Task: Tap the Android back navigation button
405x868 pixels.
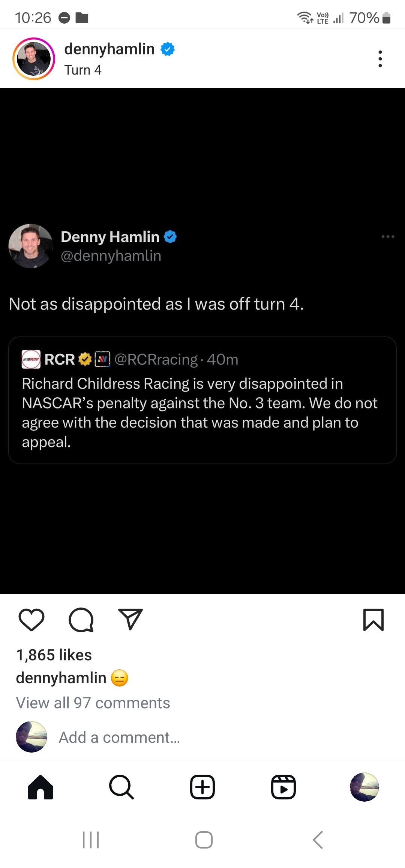Action: (318, 840)
